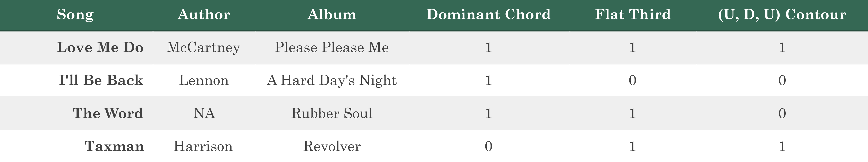Viewport: 868px width, 162px height.
Task: Click the Album column header
Action: [332, 15]
